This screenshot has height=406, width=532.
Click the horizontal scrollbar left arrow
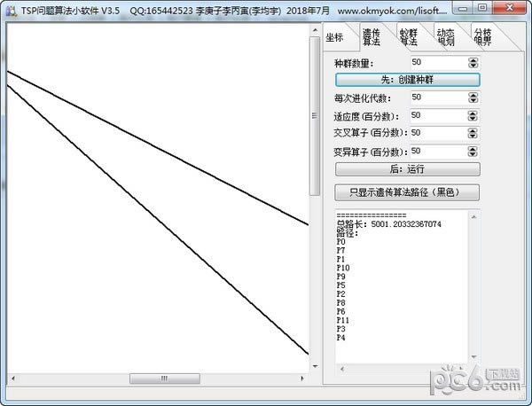point(12,379)
